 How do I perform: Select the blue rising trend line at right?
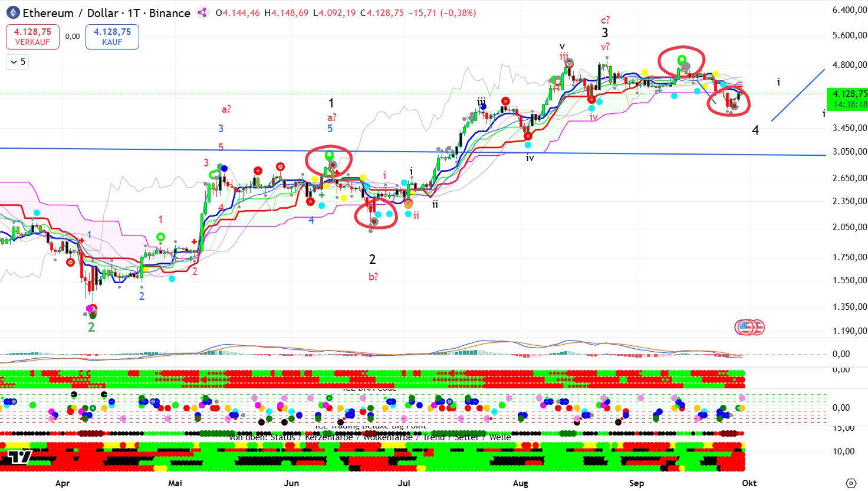pyautogui.click(x=798, y=95)
